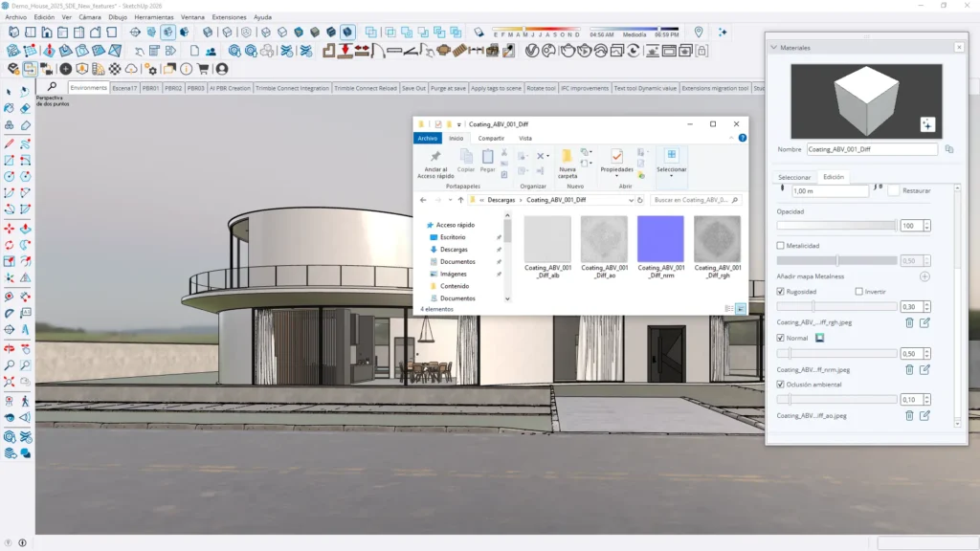Click the shadow month date slider
Viewport: 980px width, 551px height.
click(x=536, y=29)
